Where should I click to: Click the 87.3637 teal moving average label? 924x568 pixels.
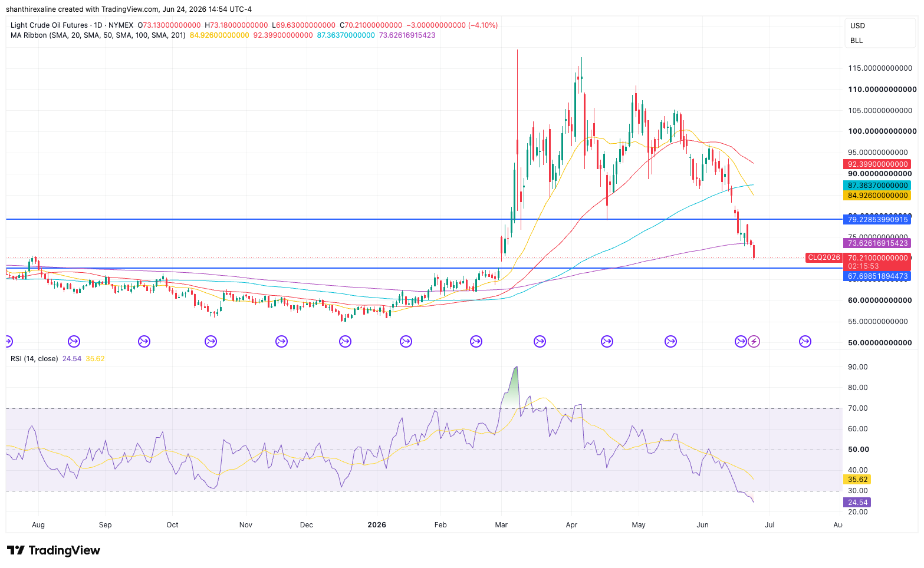[x=877, y=186]
